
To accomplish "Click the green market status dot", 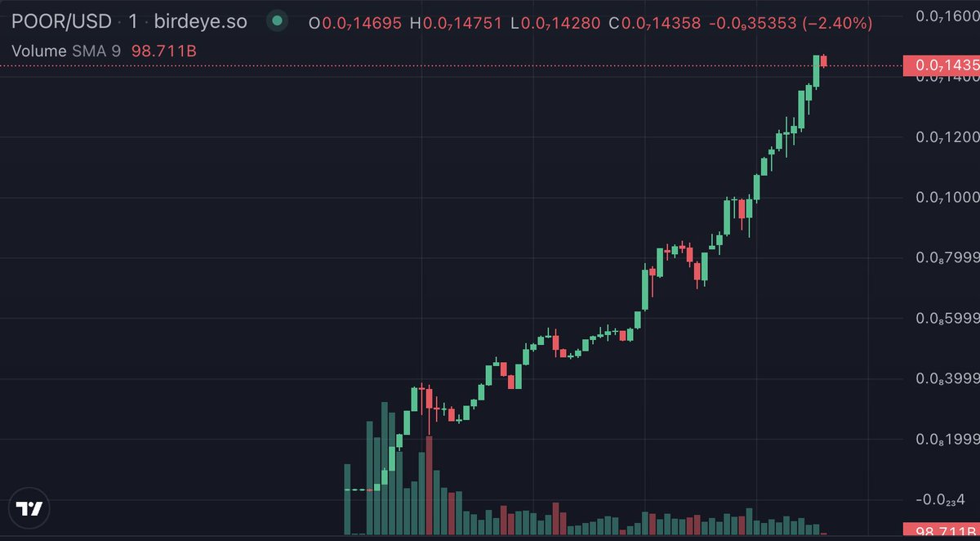I will tap(278, 22).
